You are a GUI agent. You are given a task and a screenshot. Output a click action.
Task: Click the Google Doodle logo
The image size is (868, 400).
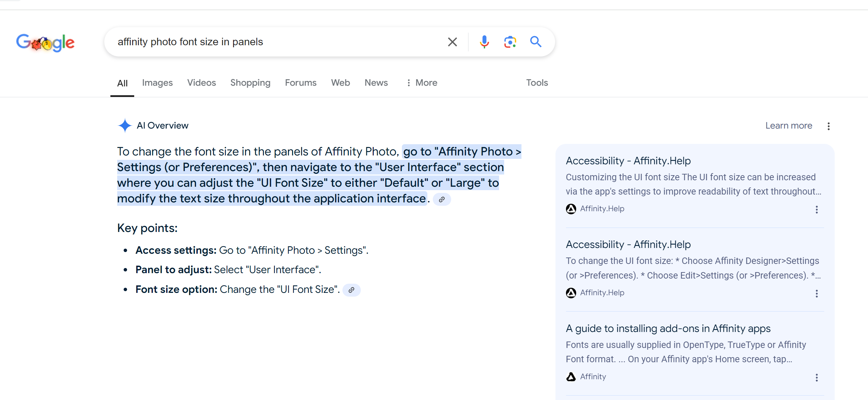click(x=45, y=42)
